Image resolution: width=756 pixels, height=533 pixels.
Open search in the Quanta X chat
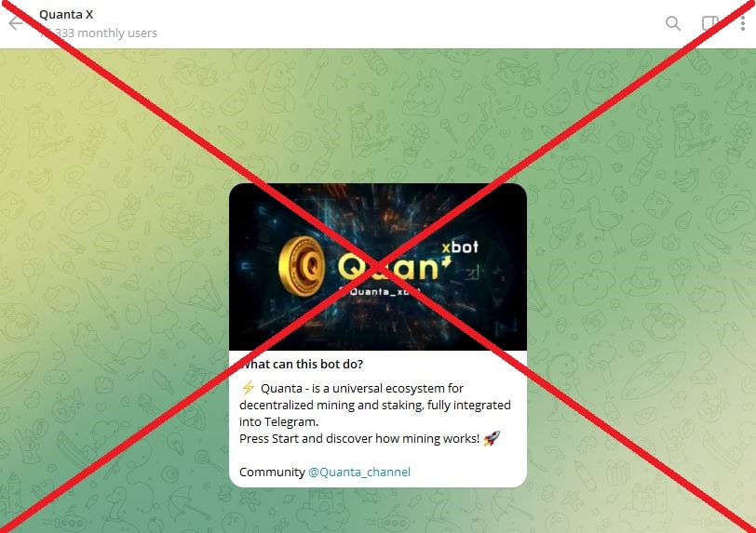click(x=672, y=23)
